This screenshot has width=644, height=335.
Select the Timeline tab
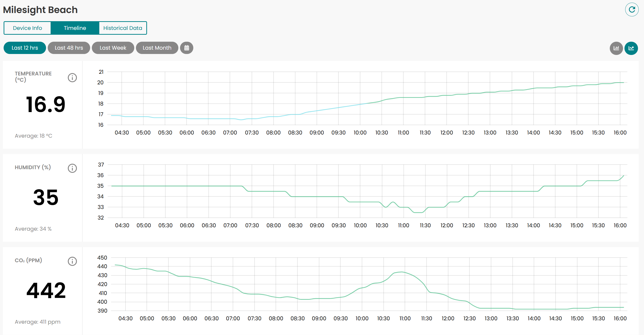(x=75, y=28)
